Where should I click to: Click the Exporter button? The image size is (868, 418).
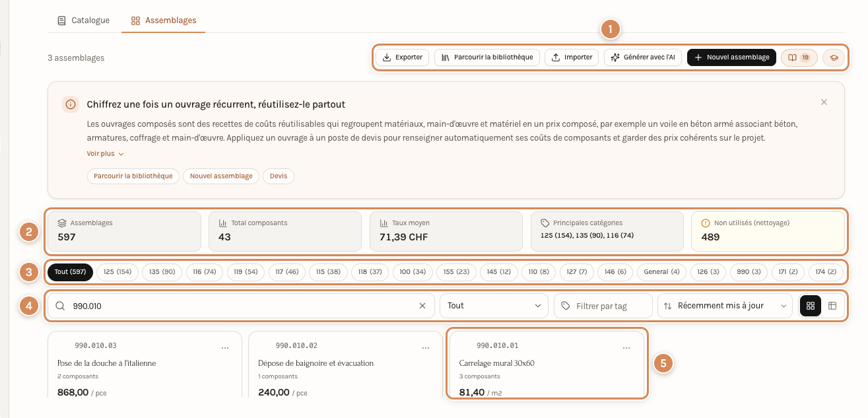coord(403,57)
